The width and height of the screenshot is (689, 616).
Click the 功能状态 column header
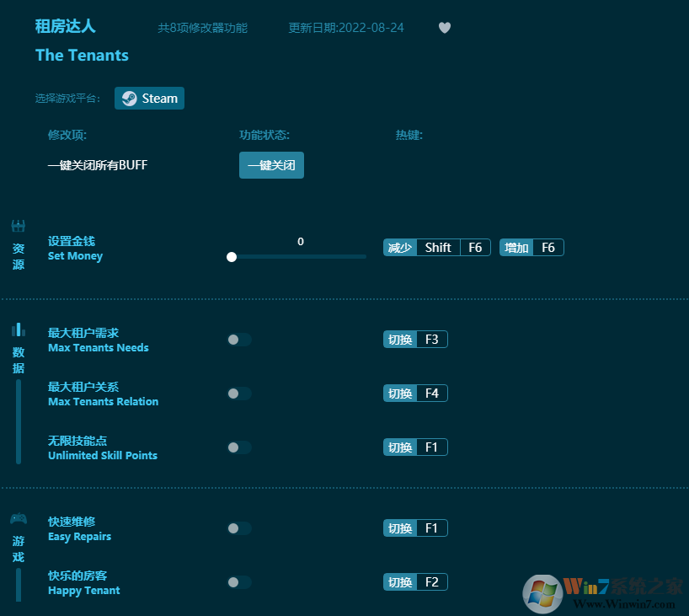coord(264,135)
